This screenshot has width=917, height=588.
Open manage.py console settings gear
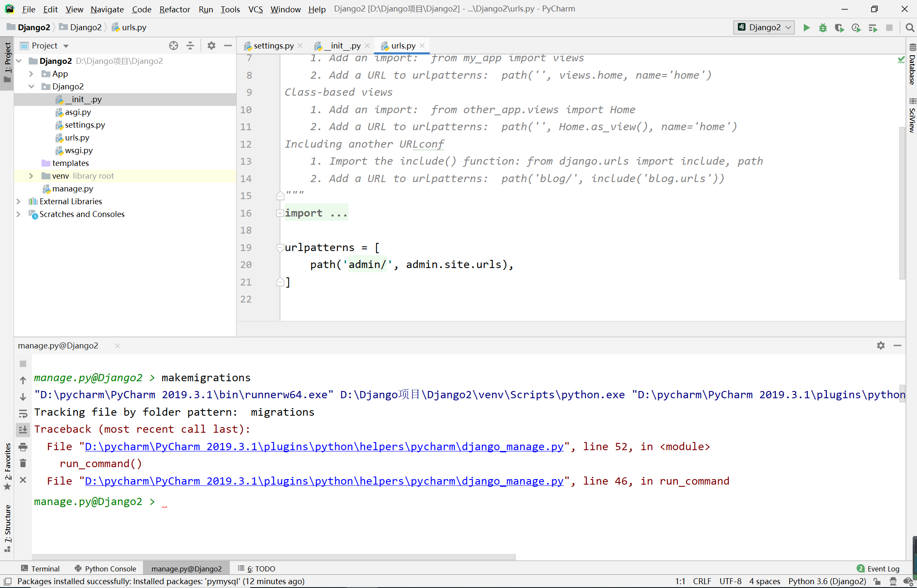881,345
